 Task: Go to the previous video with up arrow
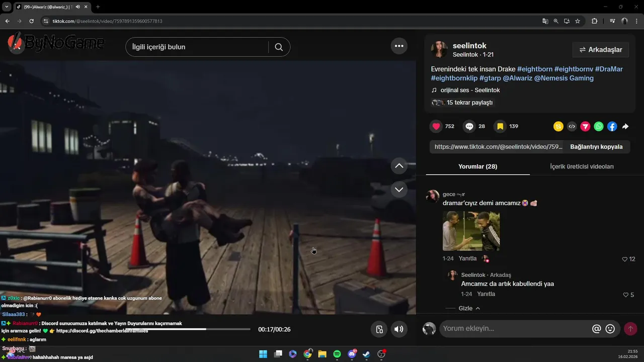(x=399, y=165)
